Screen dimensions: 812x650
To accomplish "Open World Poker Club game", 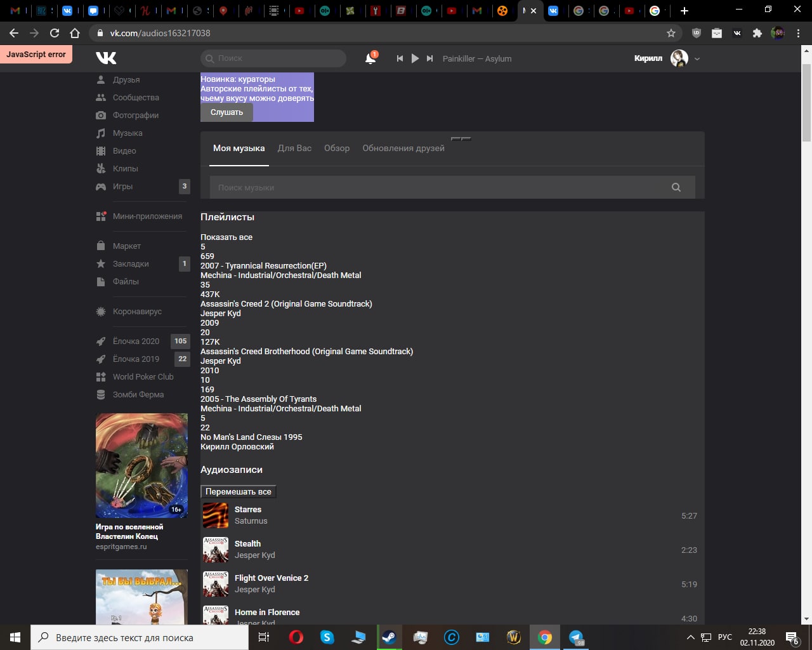I will pyautogui.click(x=142, y=377).
